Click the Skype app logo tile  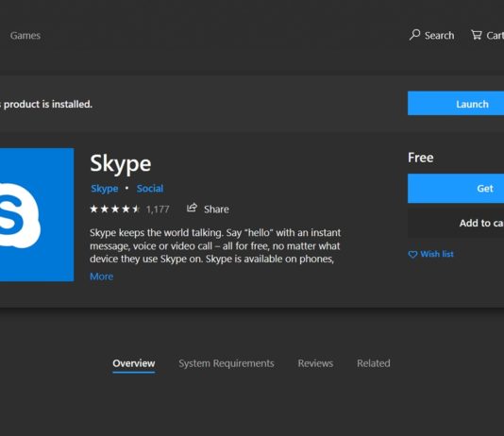pyautogui.click(x=37, y=214)
